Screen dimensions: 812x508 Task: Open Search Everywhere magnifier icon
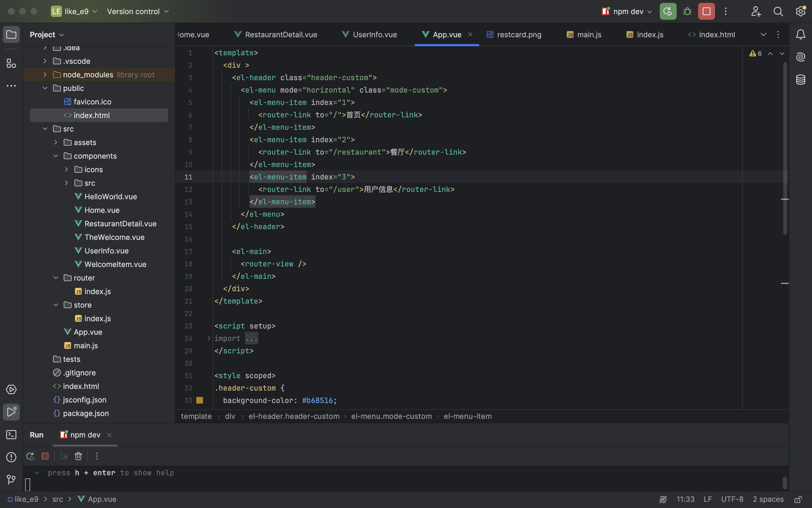pyautogui.click(x=778, y=11)
